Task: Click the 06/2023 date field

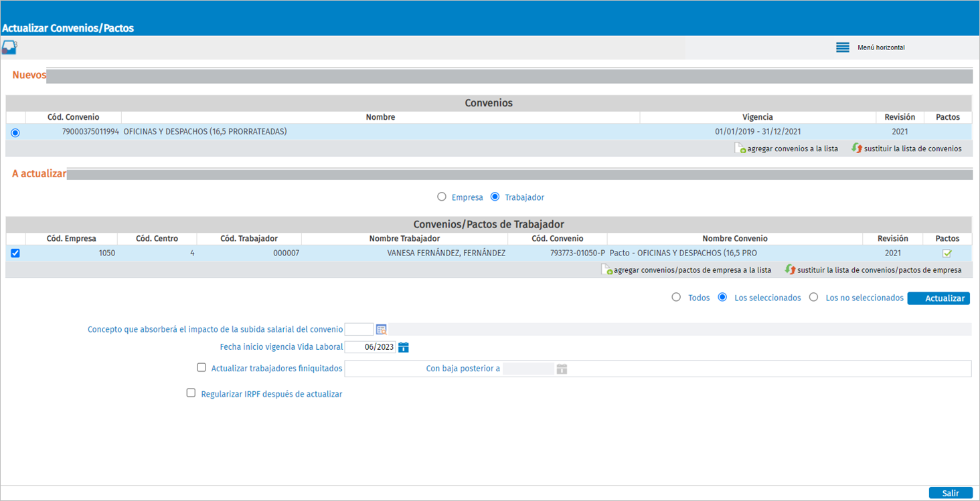Action: pos(370,347)
